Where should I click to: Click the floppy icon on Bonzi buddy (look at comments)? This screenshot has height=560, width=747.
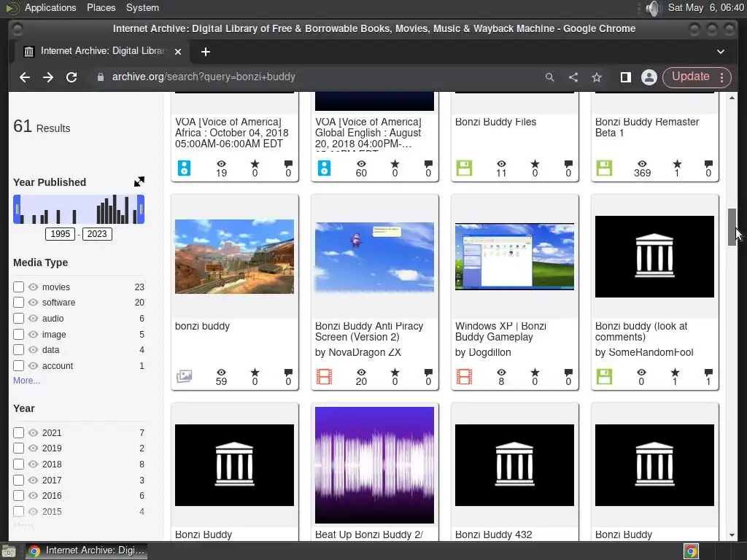tap(604, 377)
